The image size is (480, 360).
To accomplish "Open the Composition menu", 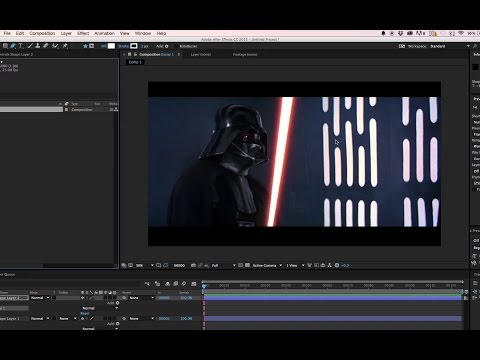I will 42,33.
